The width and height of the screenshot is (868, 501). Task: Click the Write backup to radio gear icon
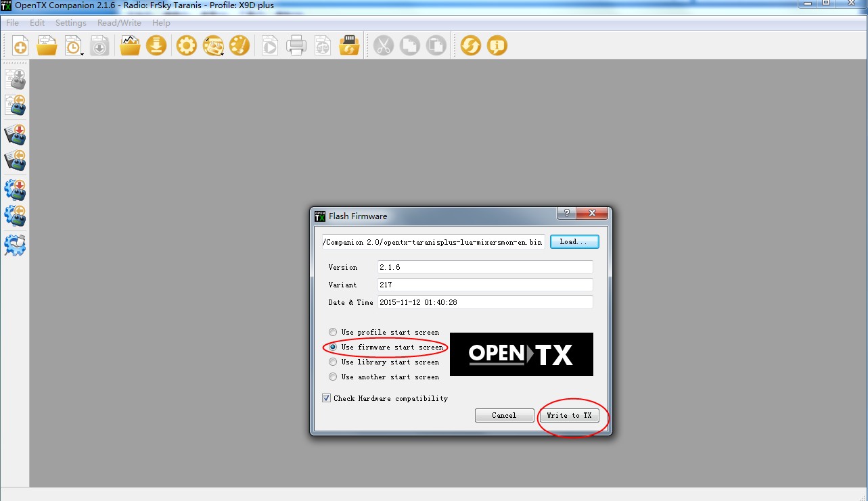tap(15, 189)
